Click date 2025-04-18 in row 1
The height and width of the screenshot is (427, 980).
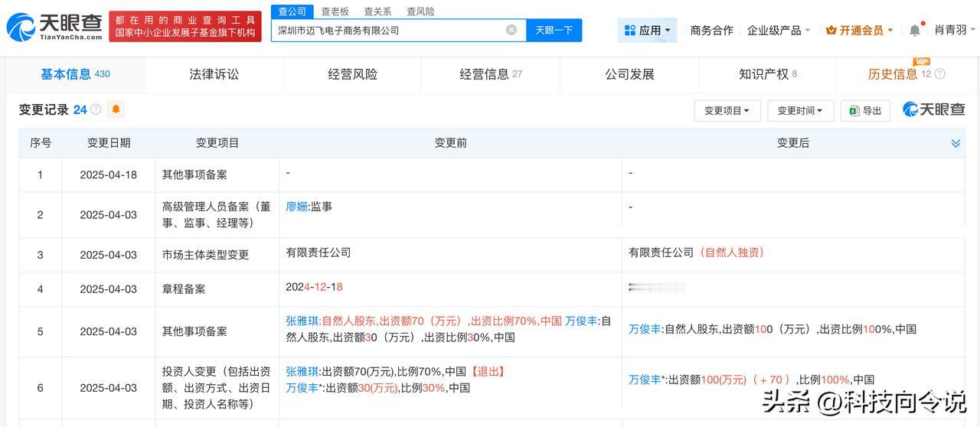109,174
